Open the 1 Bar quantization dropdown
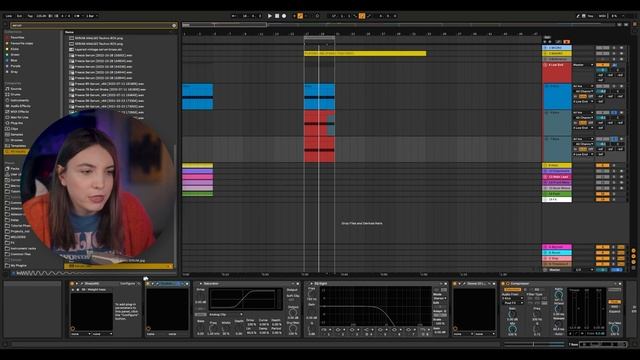This screenshot has height=360, width=640. 91,16
